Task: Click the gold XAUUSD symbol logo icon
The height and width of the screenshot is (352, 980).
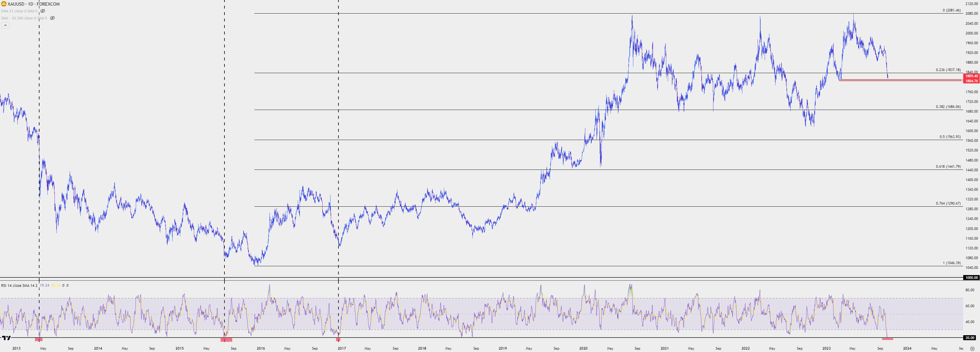Action: (x=4, y=4)
